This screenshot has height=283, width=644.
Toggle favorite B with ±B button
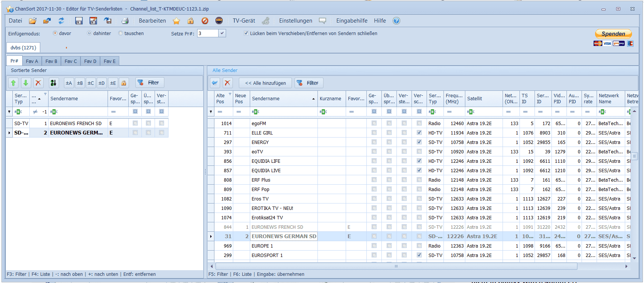click(x=80, y=83)
